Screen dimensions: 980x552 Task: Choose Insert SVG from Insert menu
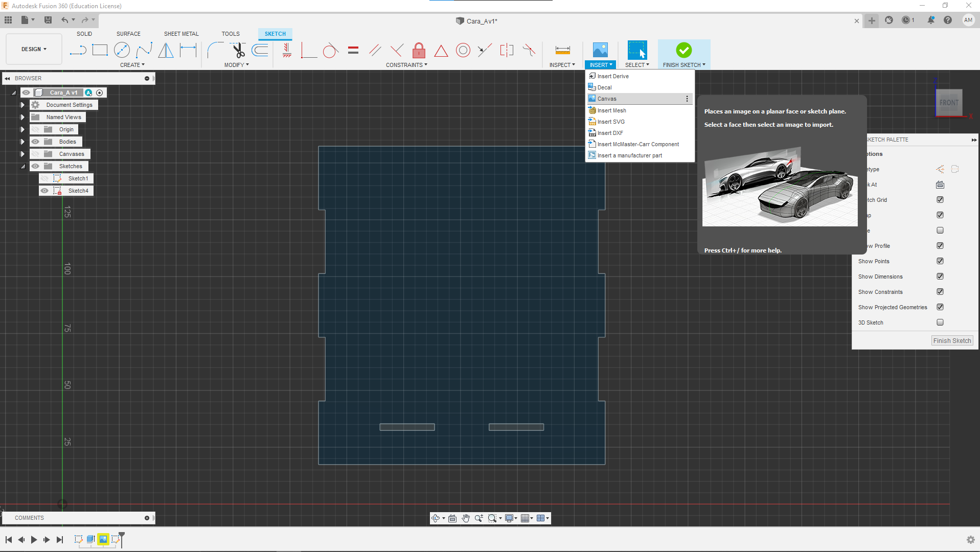(611, 122)
